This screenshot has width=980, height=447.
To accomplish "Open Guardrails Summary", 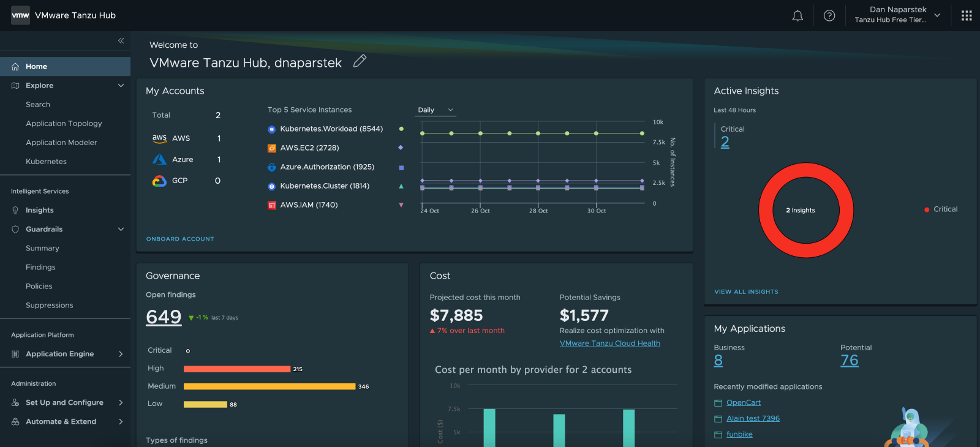I will pos(42,249).
